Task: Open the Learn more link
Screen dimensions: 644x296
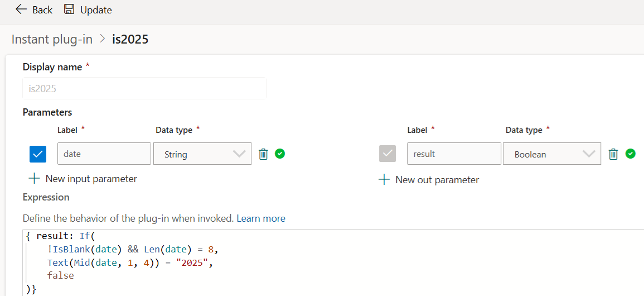Action: click(261, 218)
